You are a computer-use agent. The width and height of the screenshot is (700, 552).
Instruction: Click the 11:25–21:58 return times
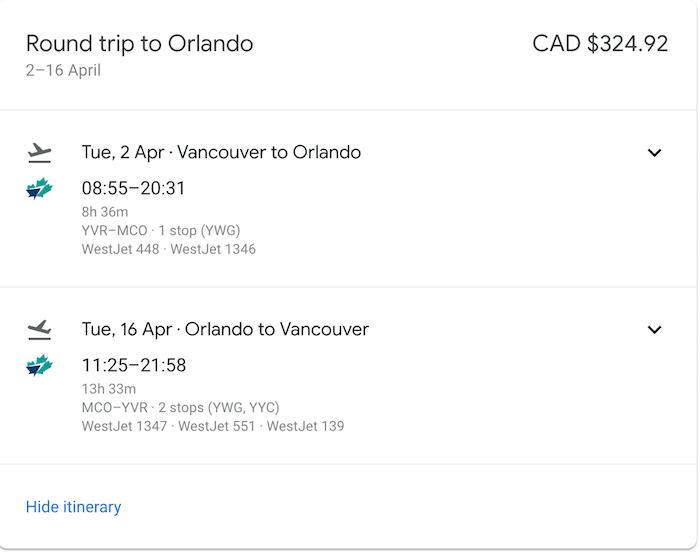click(x=133, y=365)
